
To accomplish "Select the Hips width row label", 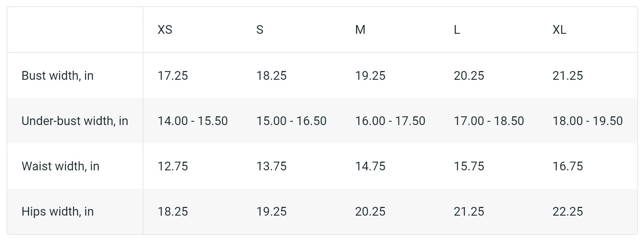I will pos(57,211).
